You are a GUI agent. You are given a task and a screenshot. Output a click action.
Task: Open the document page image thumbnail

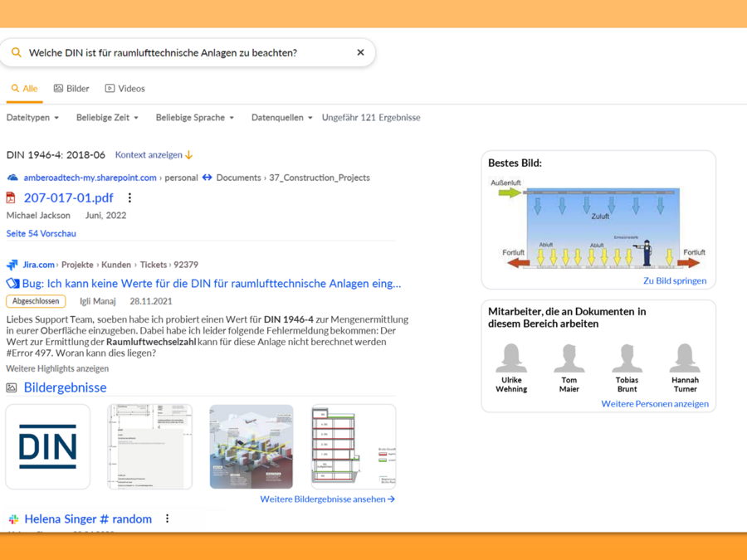coord(149,446)
